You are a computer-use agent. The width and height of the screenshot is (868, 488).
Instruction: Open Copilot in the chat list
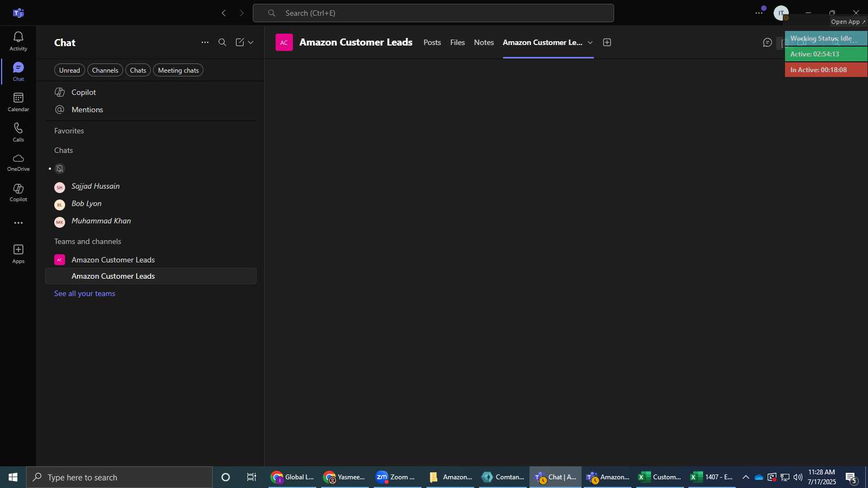click(x=151, y=92)
